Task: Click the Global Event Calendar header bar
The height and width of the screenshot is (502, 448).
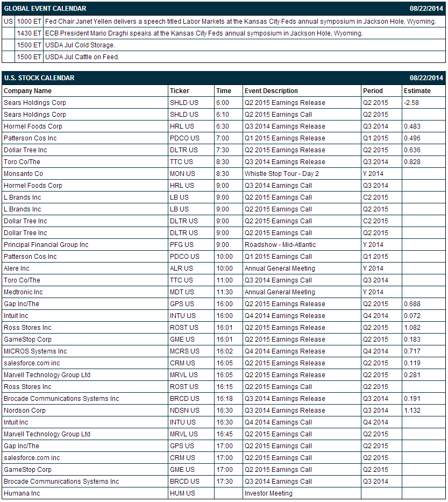Action: [x=224, y=8]
